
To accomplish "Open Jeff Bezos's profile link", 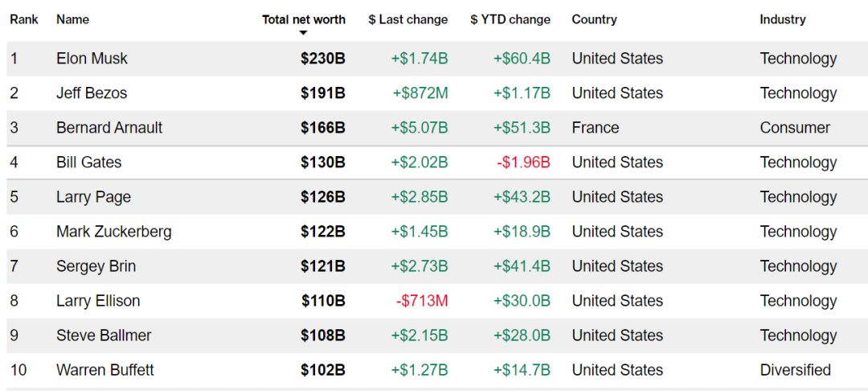I will pos(92,93).
